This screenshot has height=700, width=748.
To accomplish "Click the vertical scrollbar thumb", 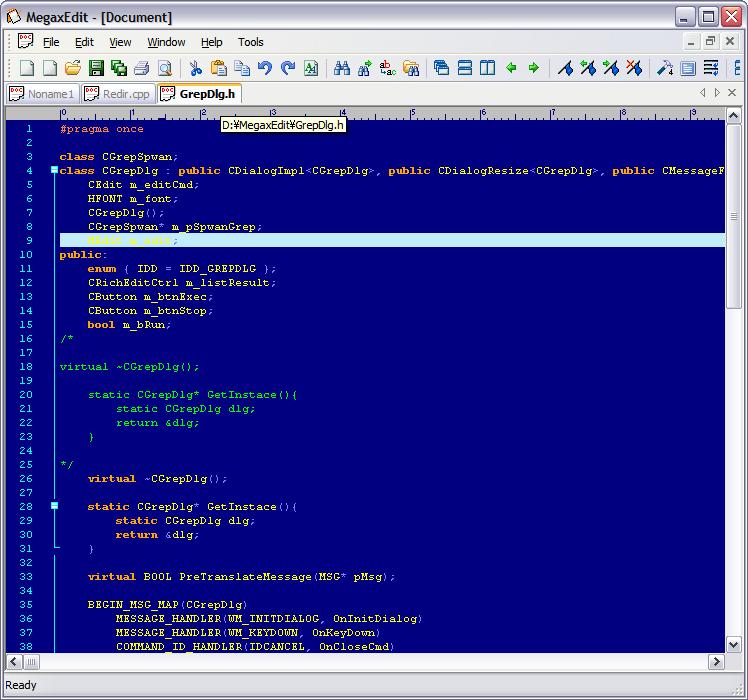I will [733, 217].
